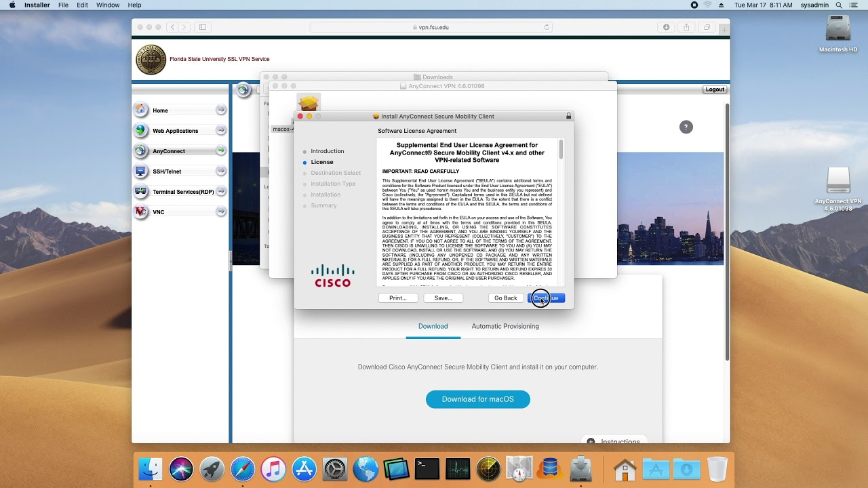The image size is (868, 488).
Task: Click the arrow button beside VNC
Action: coord(221,211)
